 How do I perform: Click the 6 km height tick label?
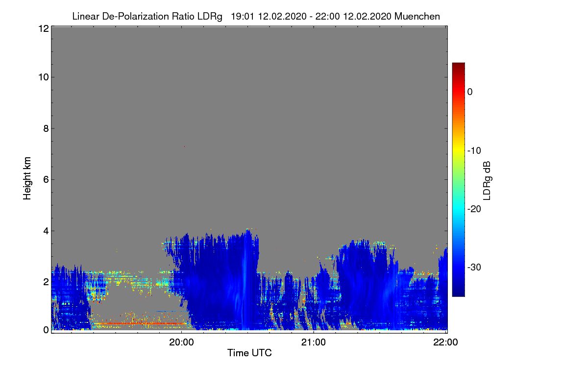click(46, 179)
